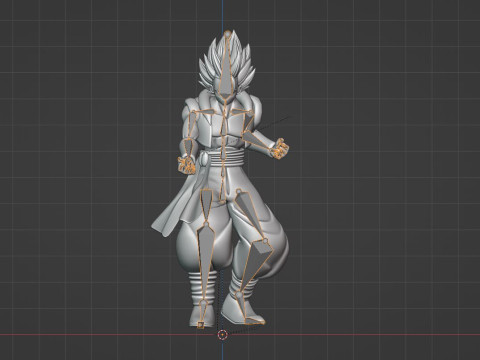Click the 3D cursor at the world origin
This screenshot has height=360, width=480.
pos(222,334)
